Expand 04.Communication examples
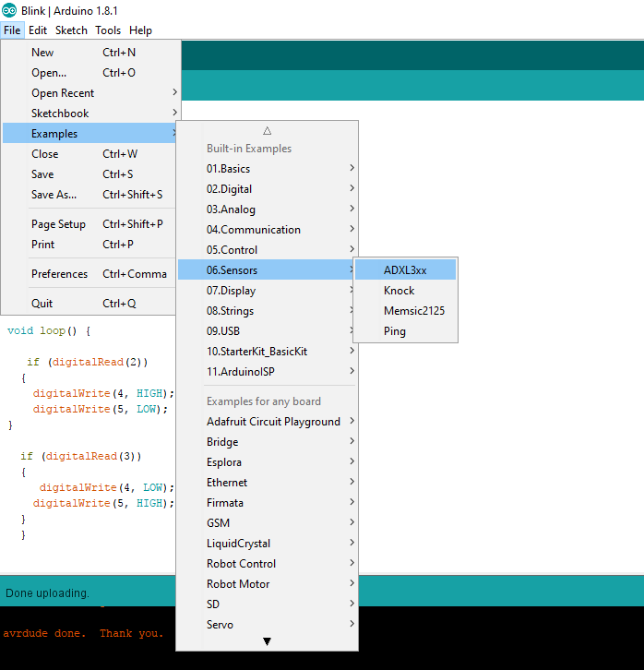644x670 pixels. [268, 230]
